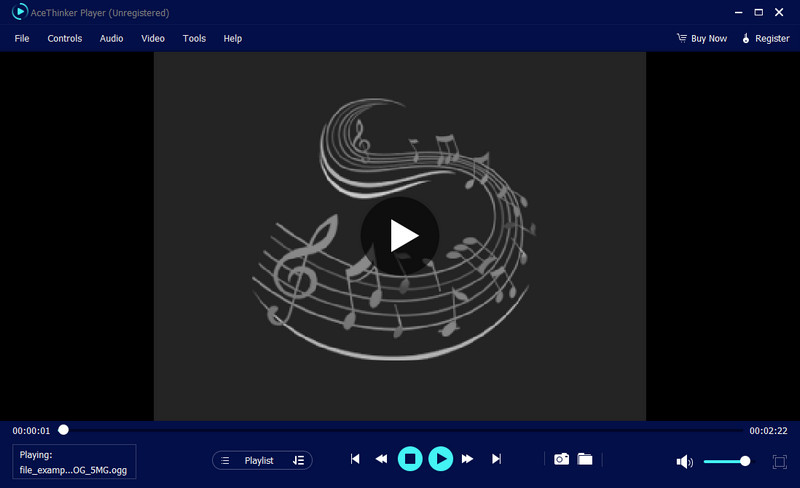Seek in the playback progress bar

(401, 430)
